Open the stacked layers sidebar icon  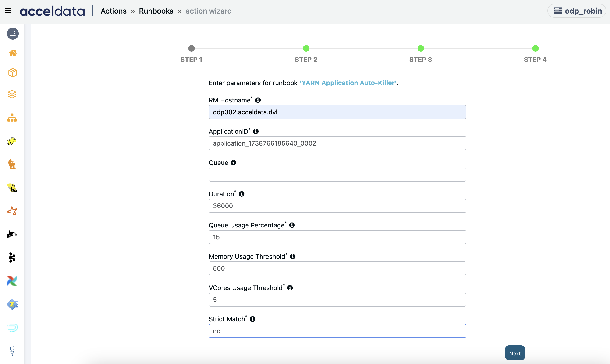12,94
